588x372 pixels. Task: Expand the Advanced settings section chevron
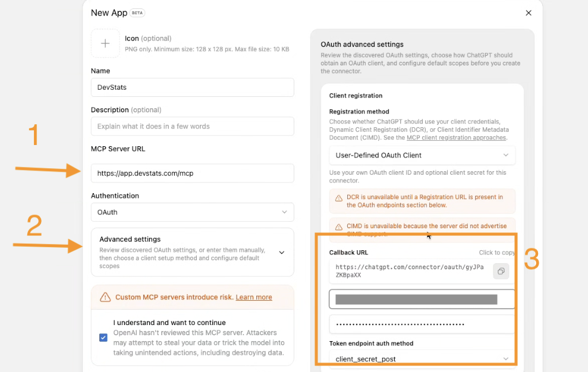(282, 253)
